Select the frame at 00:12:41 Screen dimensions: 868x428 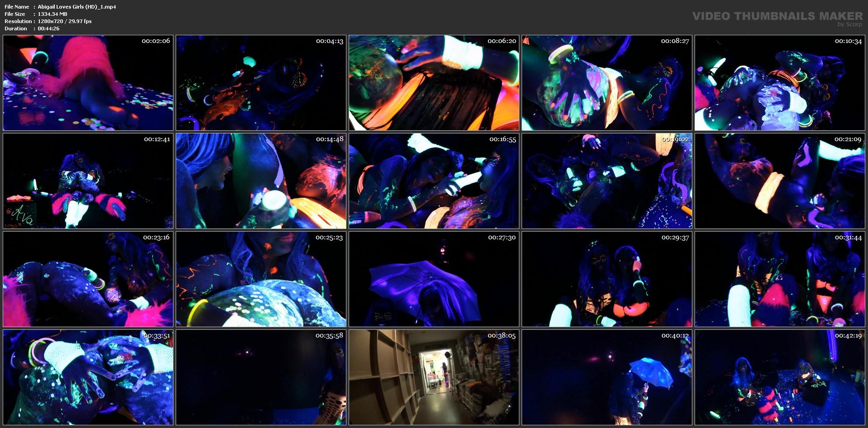[x=88, y=181]
